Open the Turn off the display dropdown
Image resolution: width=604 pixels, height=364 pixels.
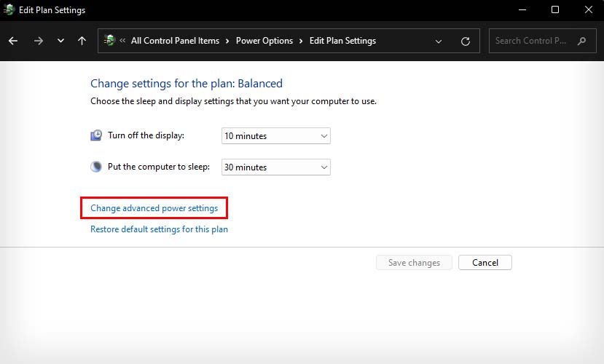click(276, 136)
